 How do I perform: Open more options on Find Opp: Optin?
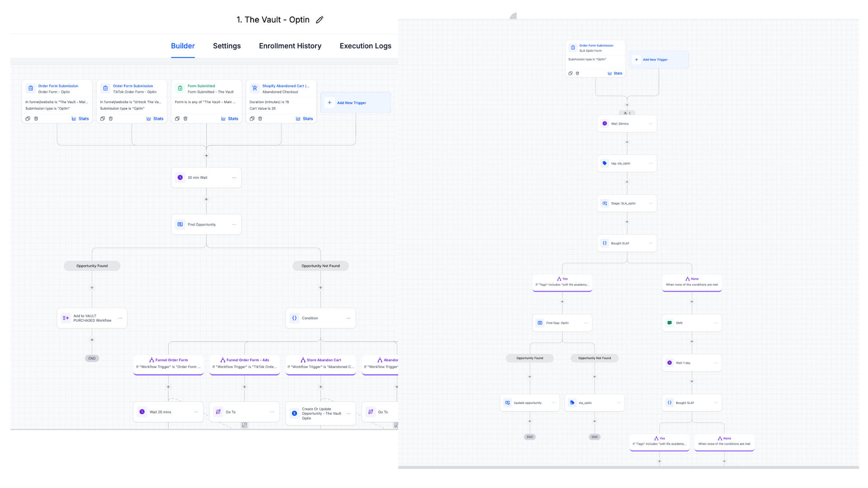(x=586, y=323)
